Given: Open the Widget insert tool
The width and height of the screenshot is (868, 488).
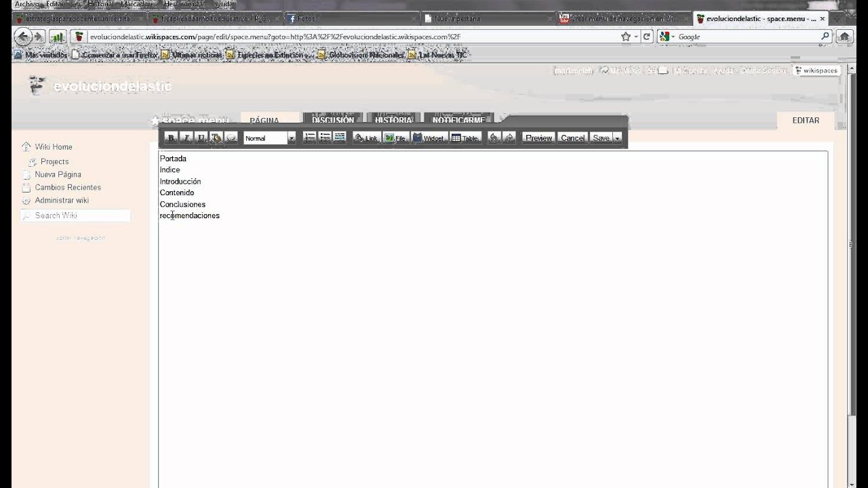Looking at the screenshot, I should [429, 138].
